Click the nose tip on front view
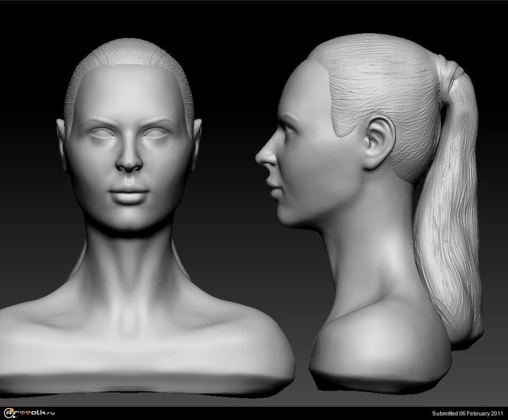The height and width of the screenshot is (420, 508). [129, 163]
